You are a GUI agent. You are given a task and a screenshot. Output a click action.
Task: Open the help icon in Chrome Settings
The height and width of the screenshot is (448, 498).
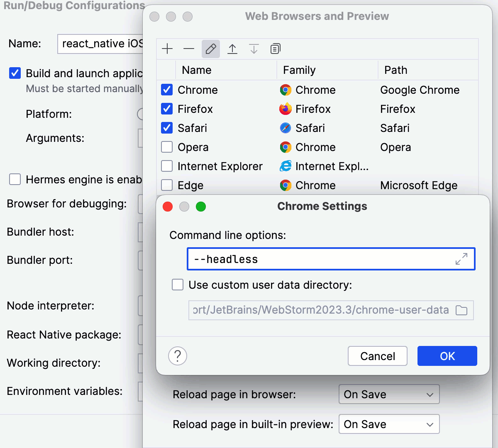178,356
